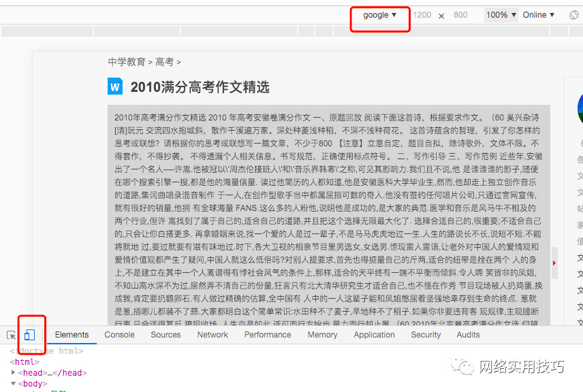Click the document preview text block
Screen dimensions: 583x392
point(329,215)
